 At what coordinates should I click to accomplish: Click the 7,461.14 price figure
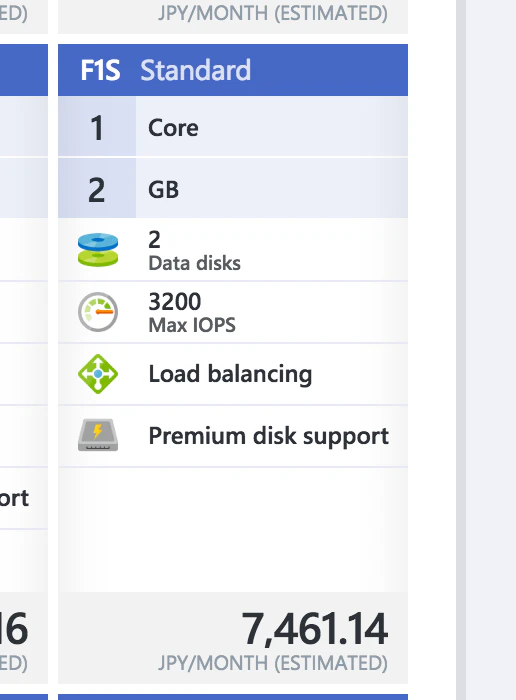pos(314,629)
